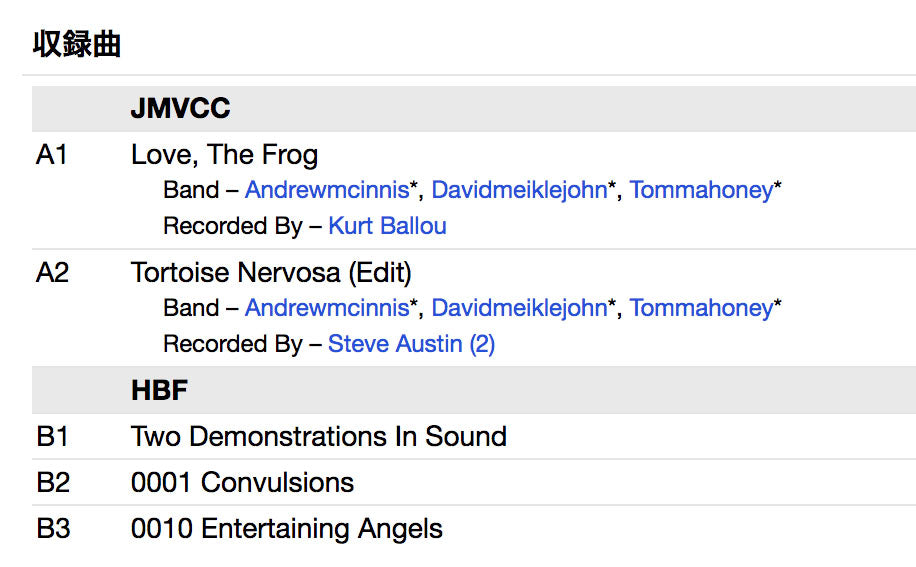Open Tommahoney link under Tortoise Nervosa
Image resolution: width=916 pixels, height=567 pixels.
701,308
